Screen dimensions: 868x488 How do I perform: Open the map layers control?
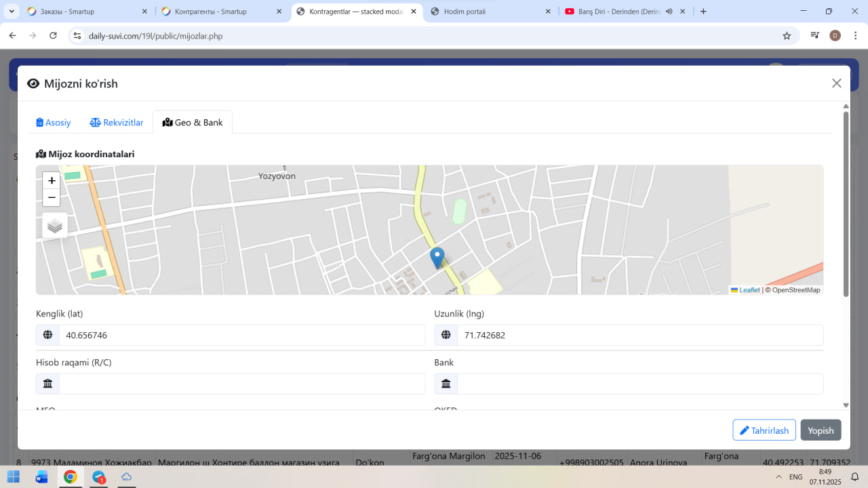tap(55, 226)
